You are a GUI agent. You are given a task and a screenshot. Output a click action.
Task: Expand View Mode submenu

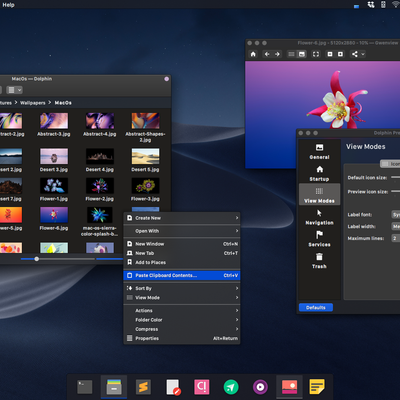pyautogui.click(x=182, y=298)
